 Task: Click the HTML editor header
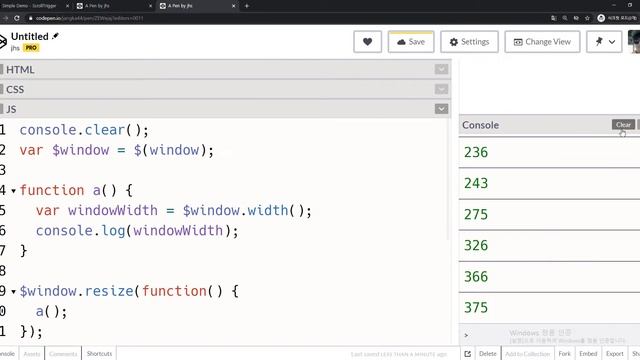pyautogui.click(x=225, y=69)
